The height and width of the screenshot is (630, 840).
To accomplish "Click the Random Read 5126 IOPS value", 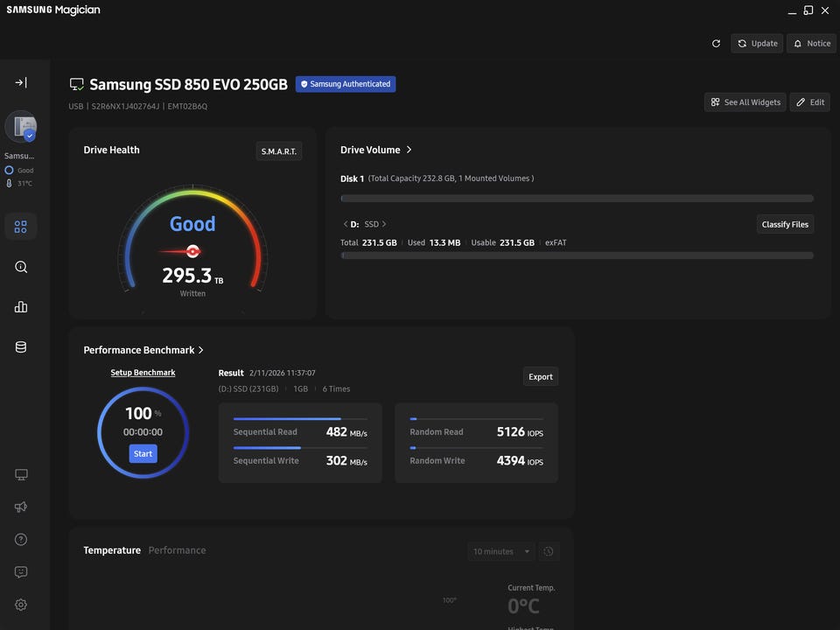I will point(520,431).
